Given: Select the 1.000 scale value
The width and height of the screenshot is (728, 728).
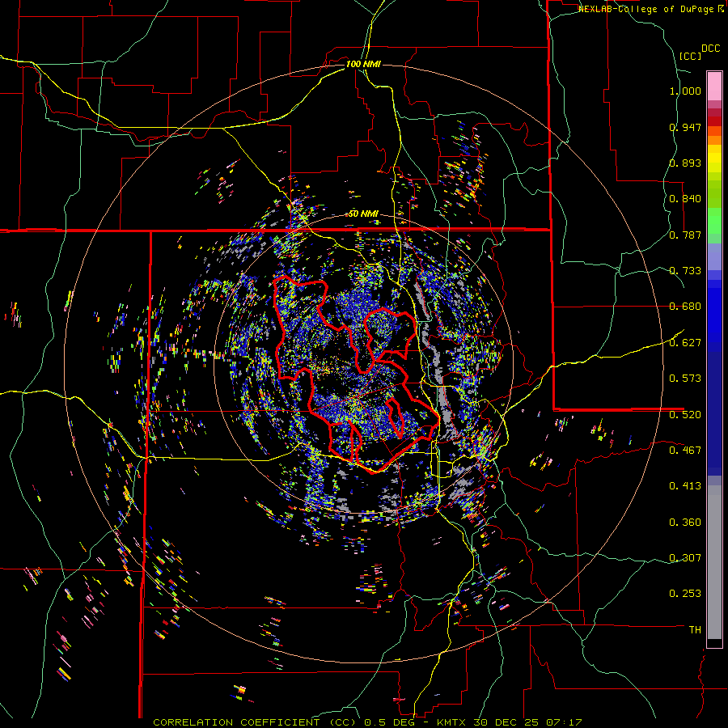Looking at the screenshot, I should click(x=685, y=91).
